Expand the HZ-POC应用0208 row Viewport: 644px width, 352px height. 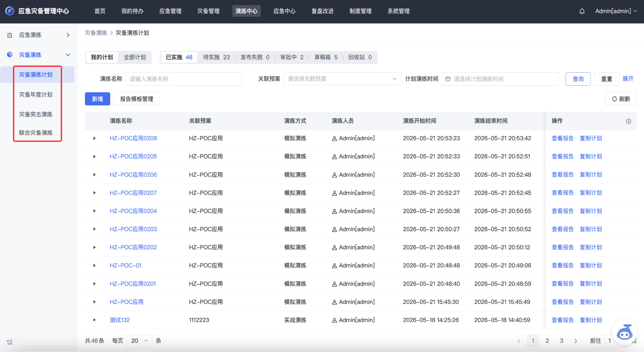pyautogui.click(x=94, y=138)
